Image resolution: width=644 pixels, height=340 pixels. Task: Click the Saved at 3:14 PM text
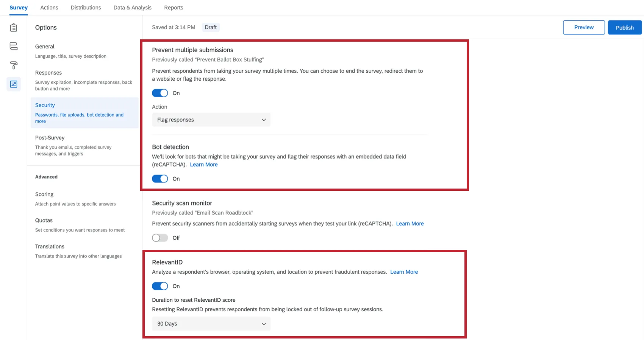[x=174, y=27]
